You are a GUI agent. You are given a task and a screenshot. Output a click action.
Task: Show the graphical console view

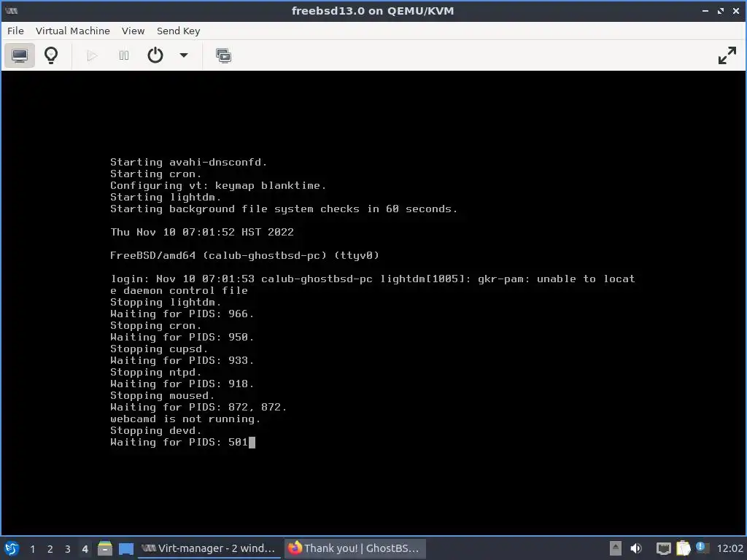pyautogui.click(x=20, y=55)
